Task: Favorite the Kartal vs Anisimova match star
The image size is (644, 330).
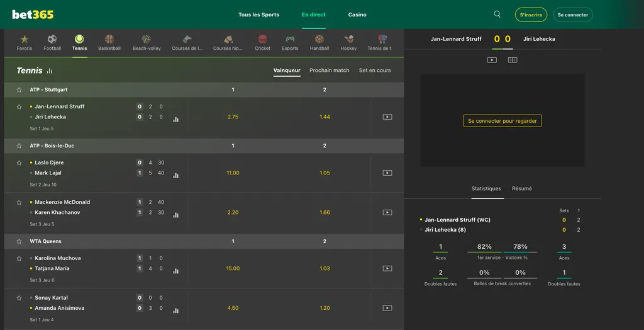Action: 19,297
